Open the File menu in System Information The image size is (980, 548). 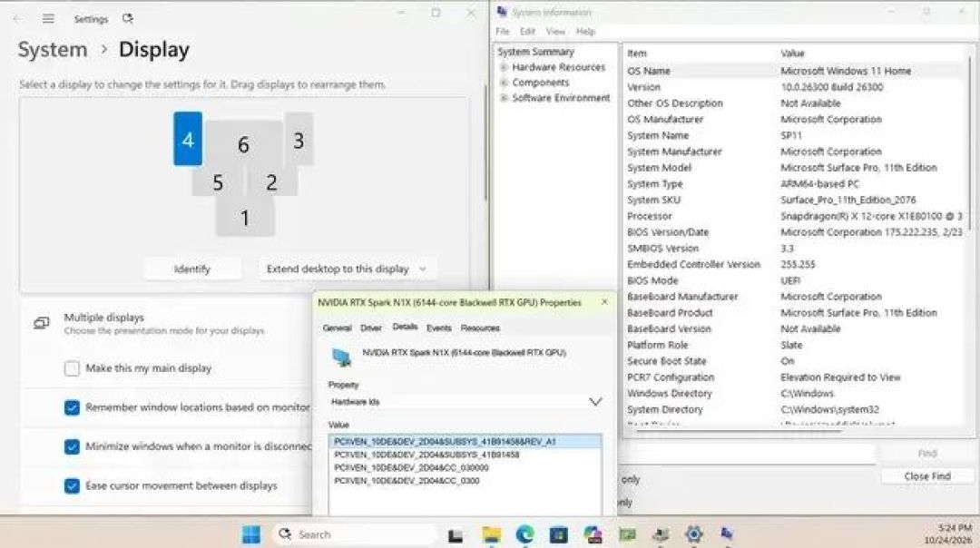(503, 31)
